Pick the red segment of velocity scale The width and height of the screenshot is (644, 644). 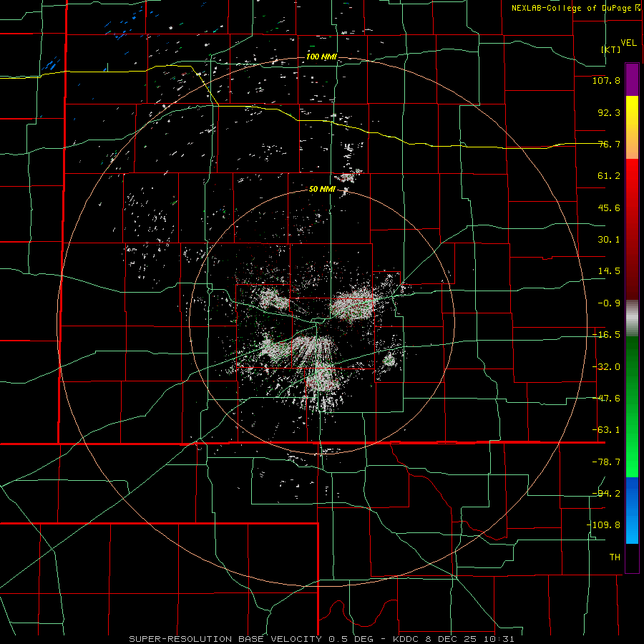[x=632, y=229]
